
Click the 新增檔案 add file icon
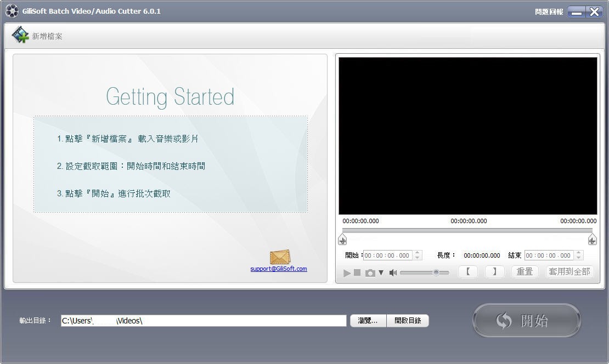[x=20, y=35]
